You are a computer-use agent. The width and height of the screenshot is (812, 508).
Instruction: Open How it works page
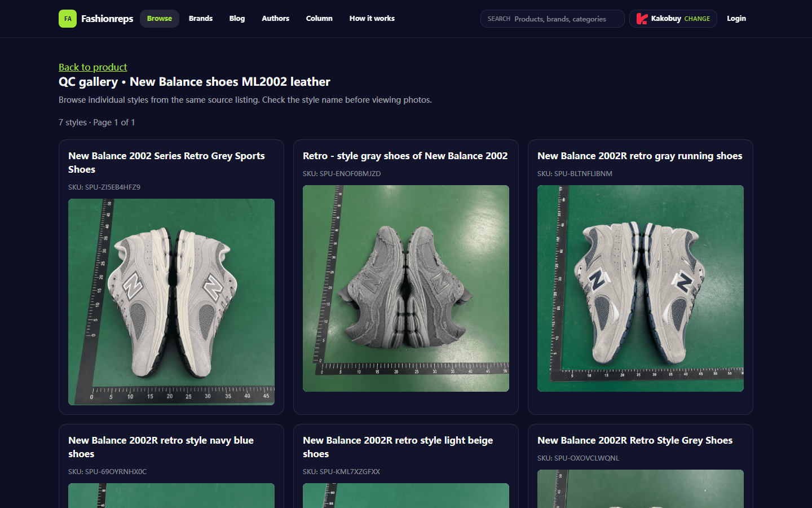372,19
